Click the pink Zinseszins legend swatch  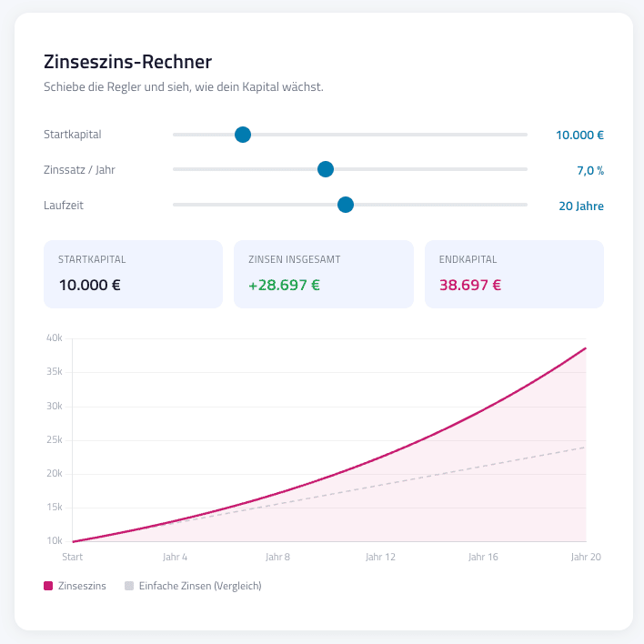48,586
